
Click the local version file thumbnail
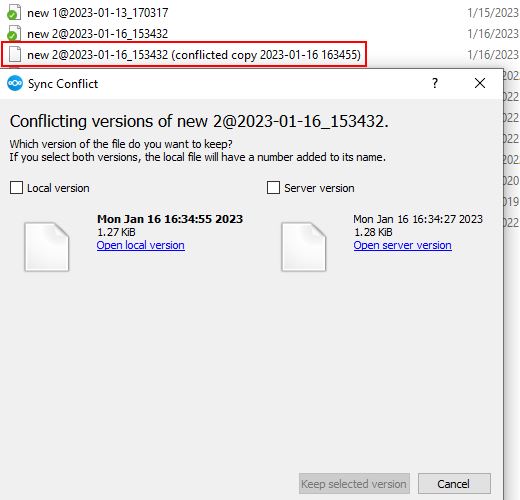47,247
